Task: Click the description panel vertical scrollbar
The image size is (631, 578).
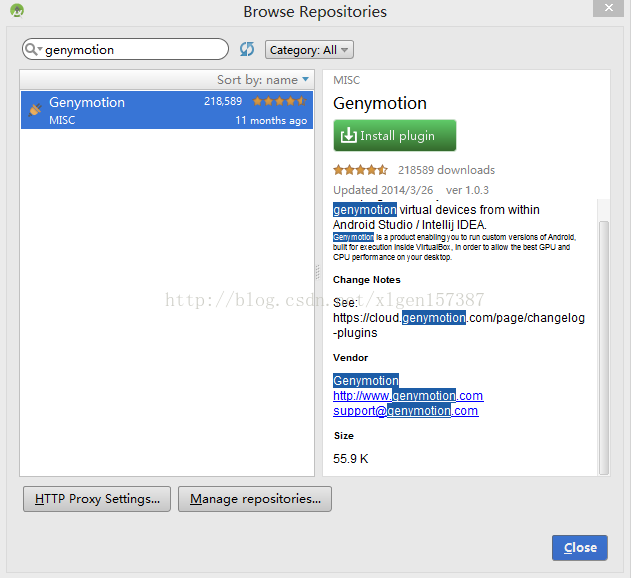Action: click(x=603, y=347)
